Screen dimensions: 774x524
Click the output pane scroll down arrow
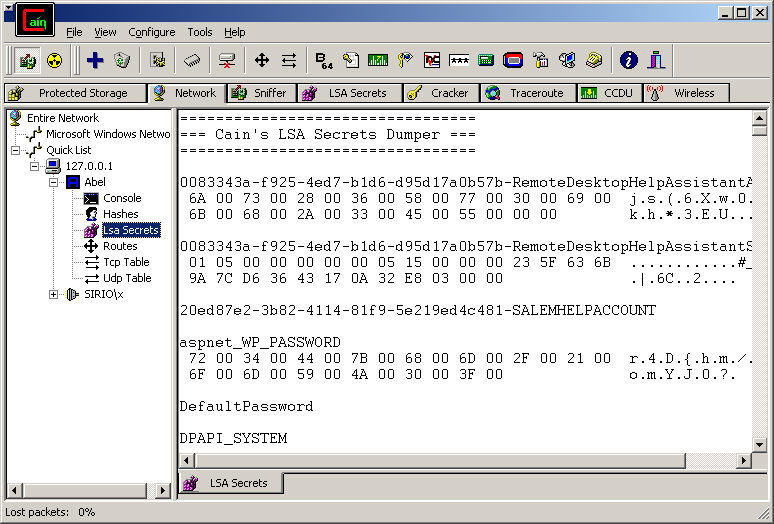click(x=759, y=445)
